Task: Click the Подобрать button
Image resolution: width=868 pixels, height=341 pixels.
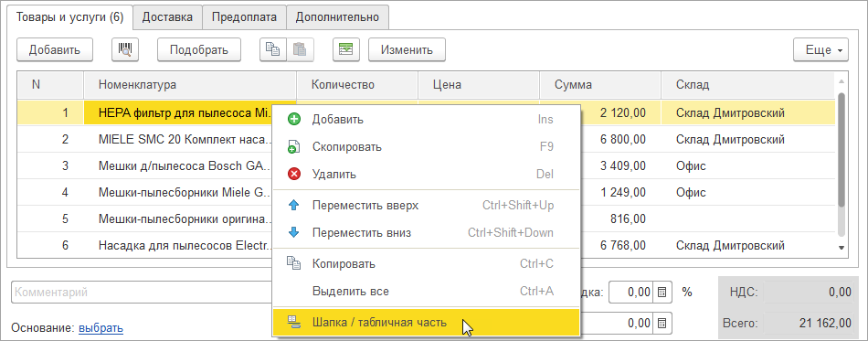Action: click(199, 49)
